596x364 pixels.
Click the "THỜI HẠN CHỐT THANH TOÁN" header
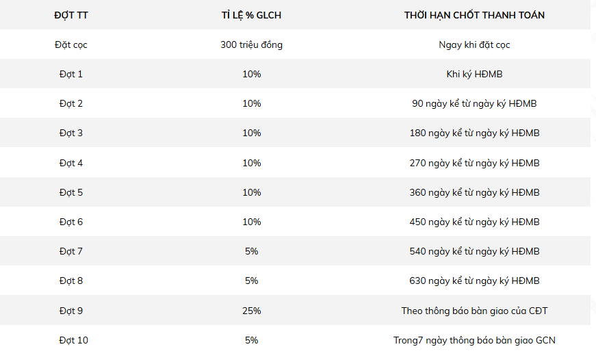click(474, 15)
